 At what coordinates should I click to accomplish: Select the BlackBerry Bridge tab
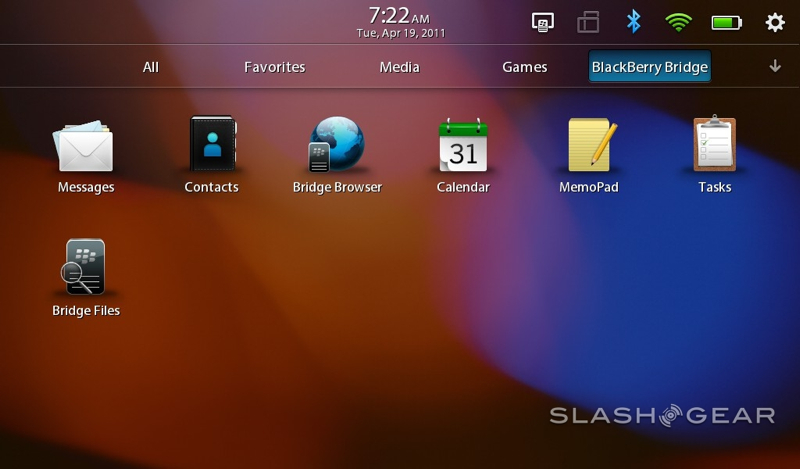650,67
